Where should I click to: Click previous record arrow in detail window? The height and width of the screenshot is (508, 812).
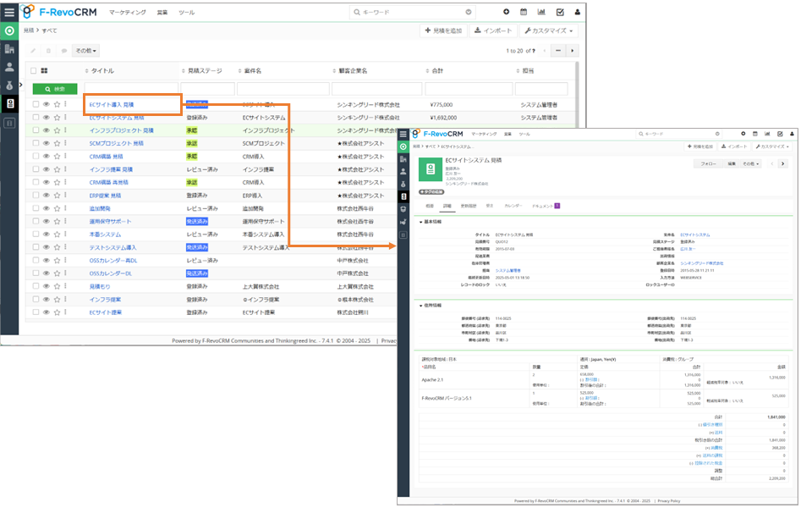[772, 163]
